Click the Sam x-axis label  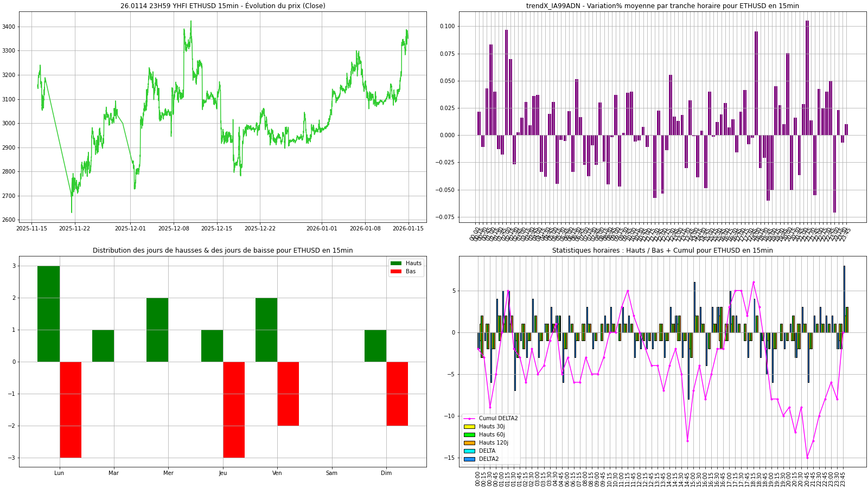[x=331, y=473]
